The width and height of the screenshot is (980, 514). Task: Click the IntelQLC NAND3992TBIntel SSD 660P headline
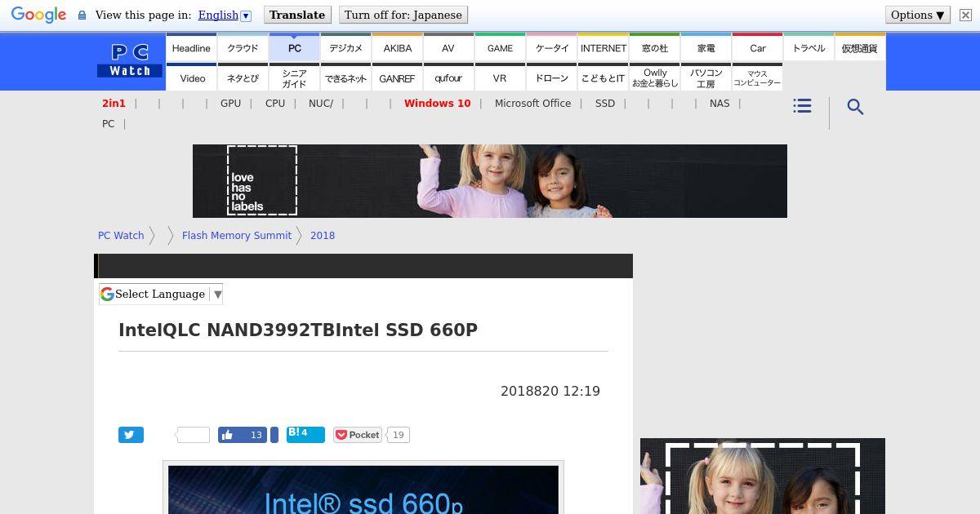298,330
